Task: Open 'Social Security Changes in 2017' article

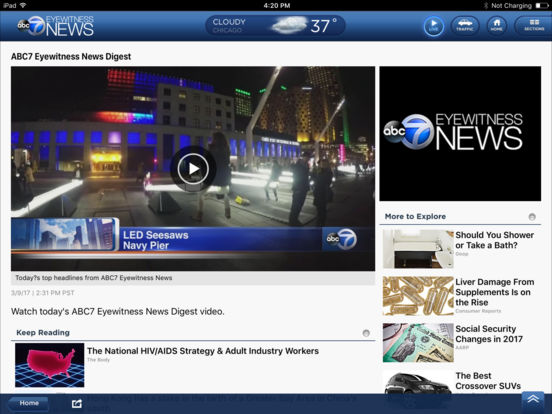Action: [489, 334]
